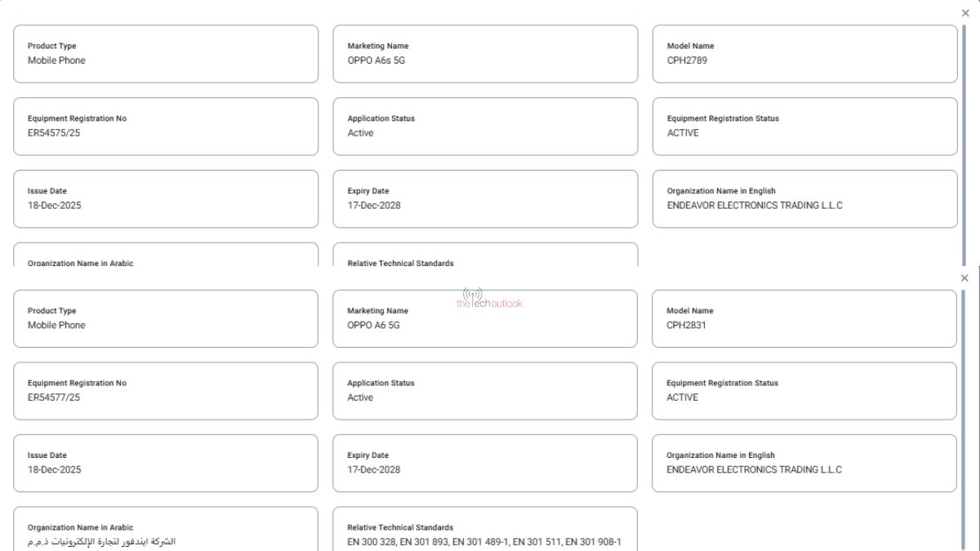The image size is (980, 551).
Task: Click registration number ER54577/25 field
Action: pos(166,391)
